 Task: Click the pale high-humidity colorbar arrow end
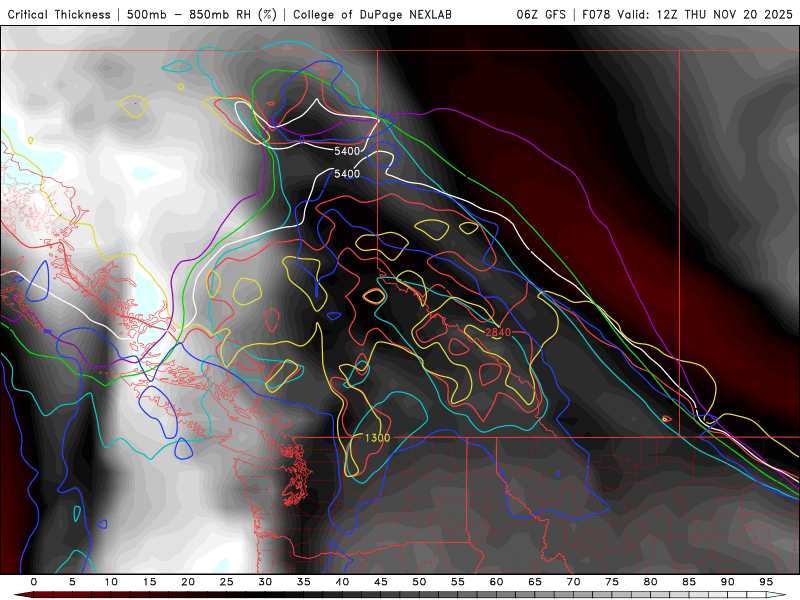776,595
